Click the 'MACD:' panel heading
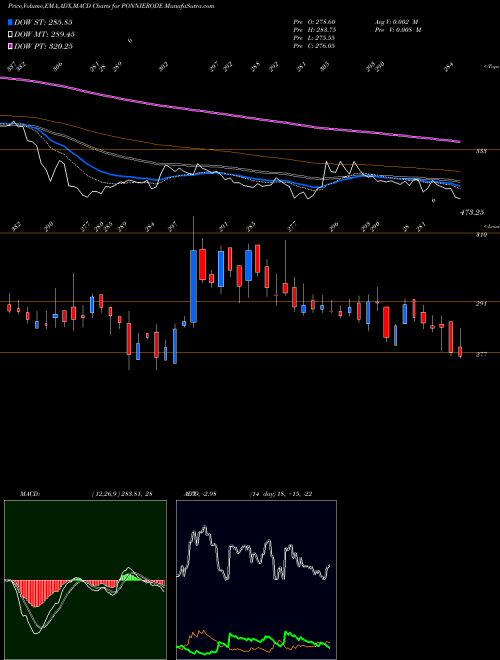This screenshot has width=500, height=660. coord(30,494)
